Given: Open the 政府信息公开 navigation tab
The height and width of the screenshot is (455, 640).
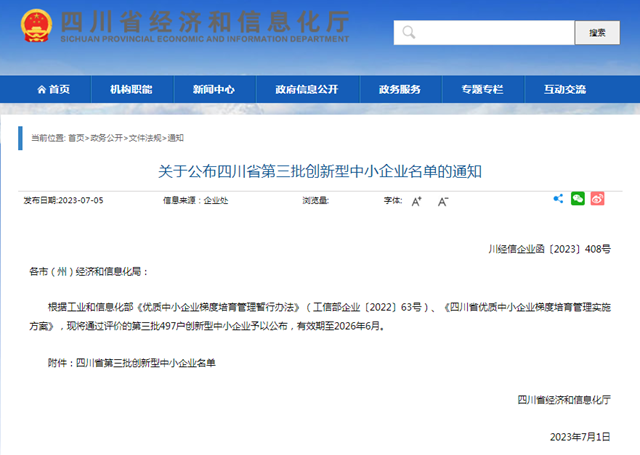Looking at the screenshot, I should [307, 89].
